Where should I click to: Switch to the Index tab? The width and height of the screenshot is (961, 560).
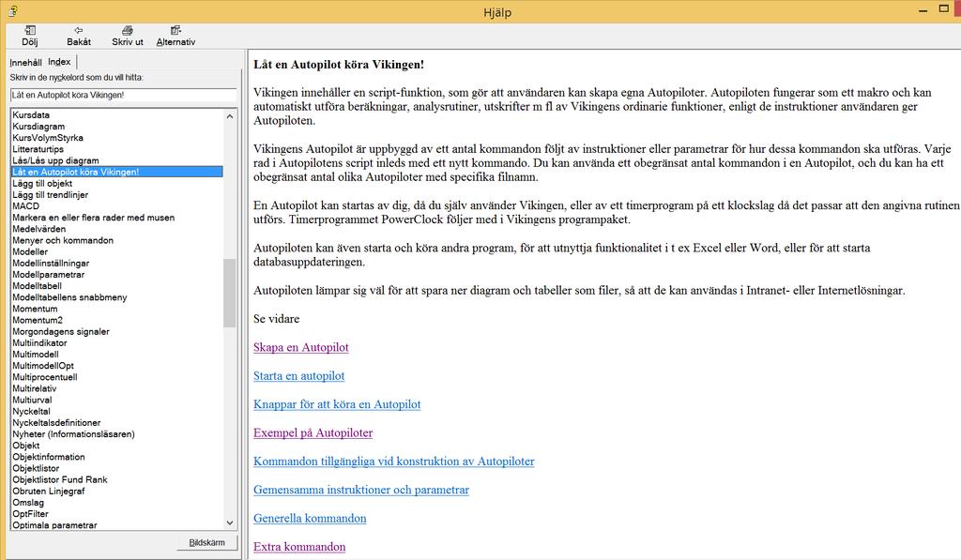(x=59, y=62)
